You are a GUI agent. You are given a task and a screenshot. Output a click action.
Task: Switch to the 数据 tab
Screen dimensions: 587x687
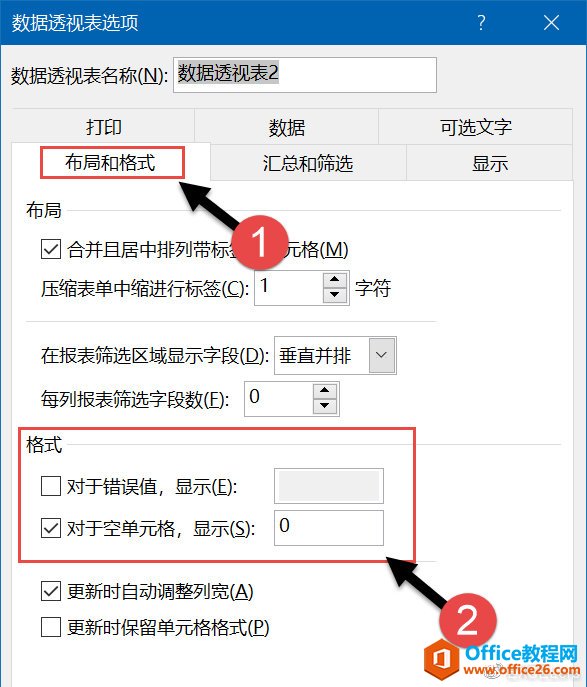click(286, 127)
